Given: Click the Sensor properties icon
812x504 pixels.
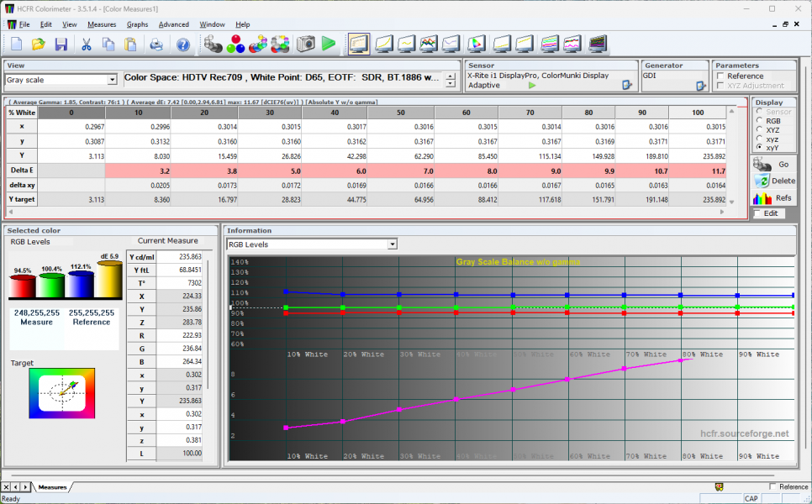Looking at the screenshot, I should point(626,86).
